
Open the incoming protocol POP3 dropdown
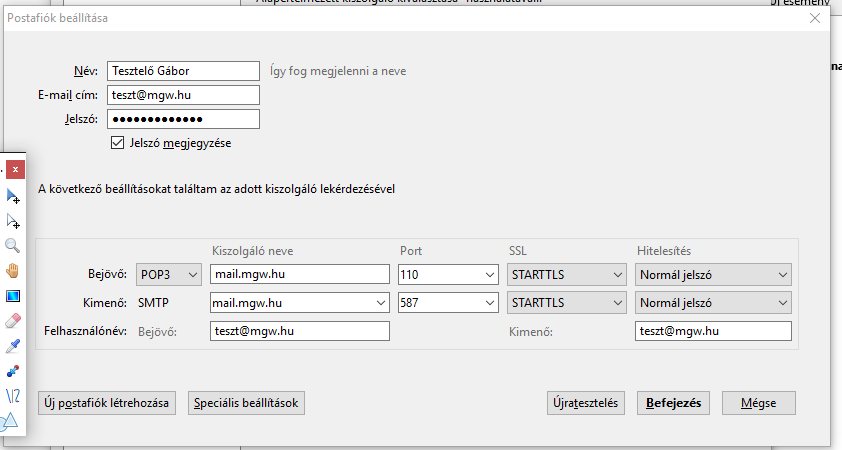coord(169,274)
